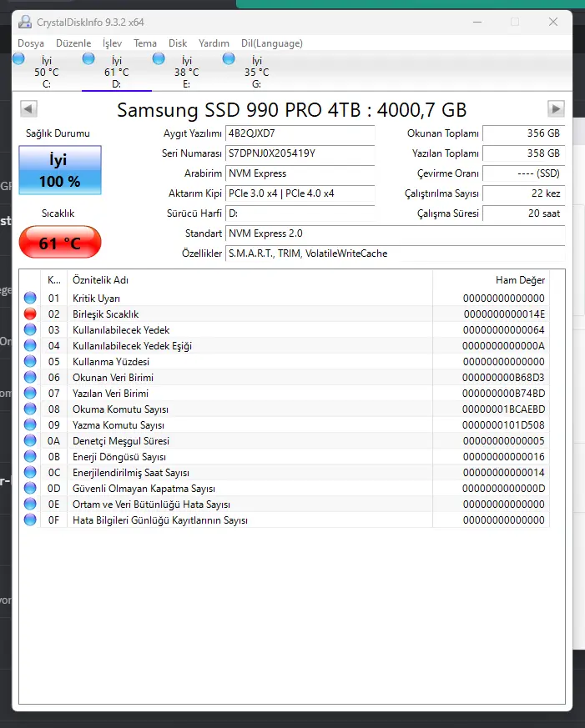
Task: Select the Enerji Döngüsü Sayısı attribute name
Action: pos(119,457)
